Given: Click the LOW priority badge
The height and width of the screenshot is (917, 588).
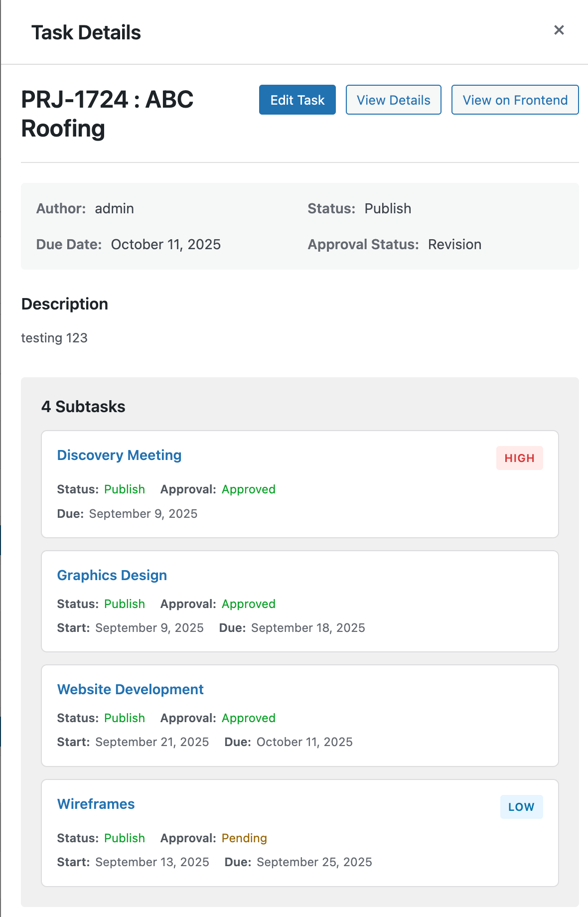Looking at the screenshot, I should [x=521, y=807].
